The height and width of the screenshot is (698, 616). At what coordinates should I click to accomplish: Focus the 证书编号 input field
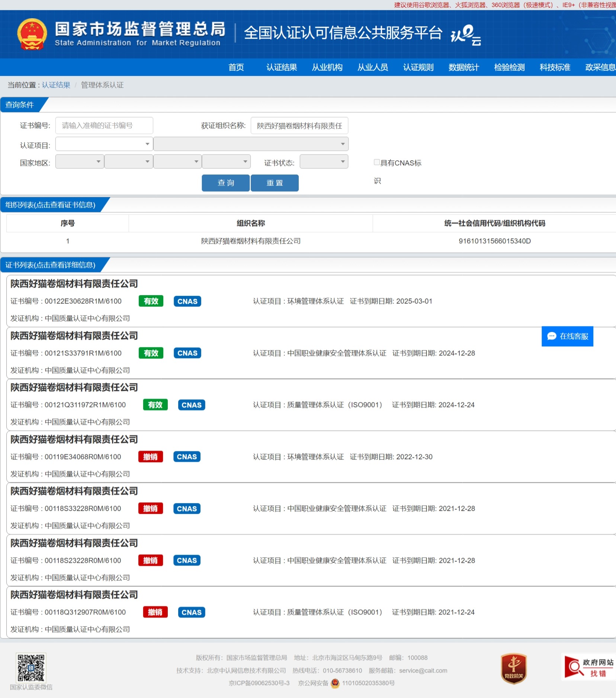[104, 126]
